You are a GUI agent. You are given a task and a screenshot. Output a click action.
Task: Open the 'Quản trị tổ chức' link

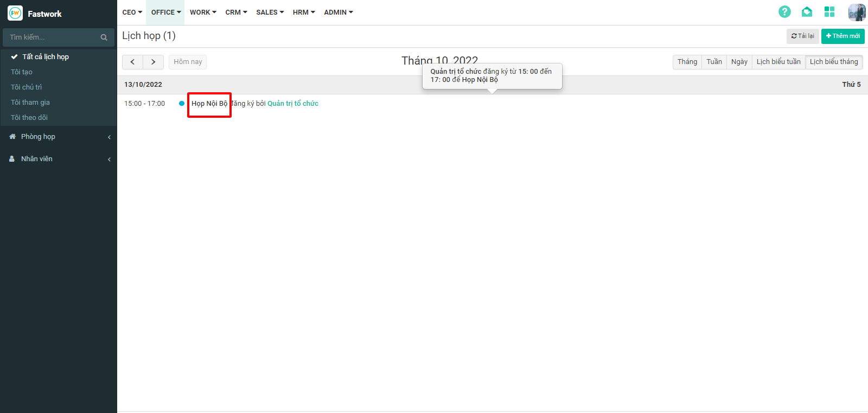click(293, 104)
